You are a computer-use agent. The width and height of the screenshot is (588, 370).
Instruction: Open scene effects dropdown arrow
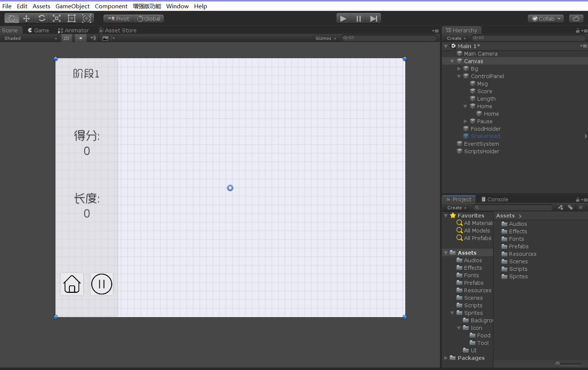pyautogui.click(x=114, y=38)
